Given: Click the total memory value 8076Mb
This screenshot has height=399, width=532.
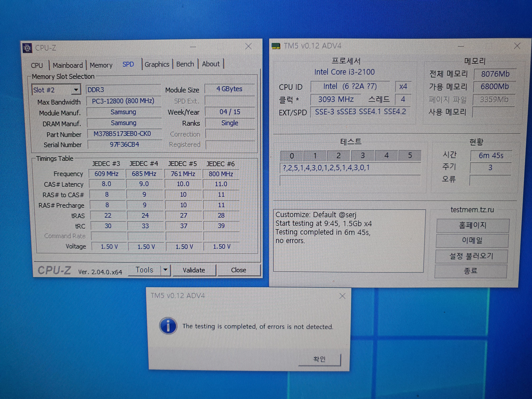Looking at the screenshot, I should tap(495, 74).
